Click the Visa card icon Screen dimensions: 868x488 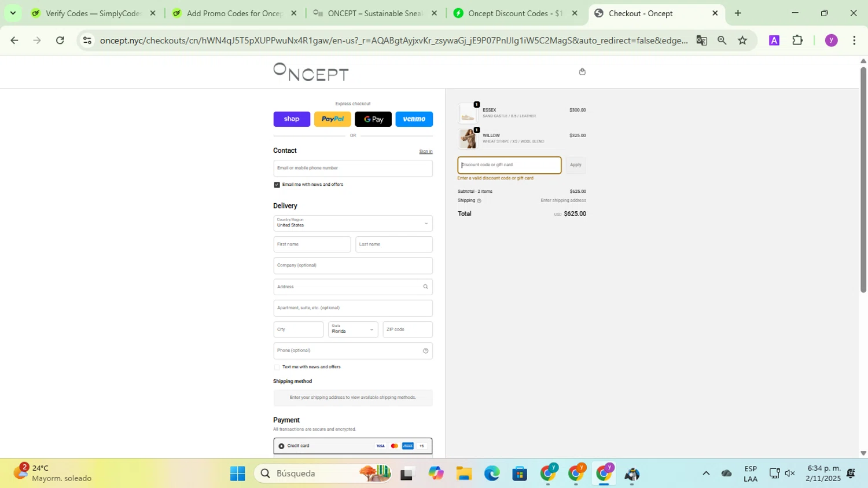coord(380,446)
